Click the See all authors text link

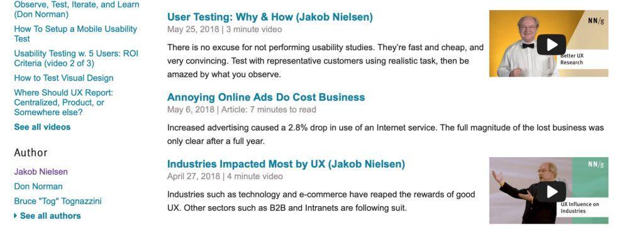pos(50,216)
